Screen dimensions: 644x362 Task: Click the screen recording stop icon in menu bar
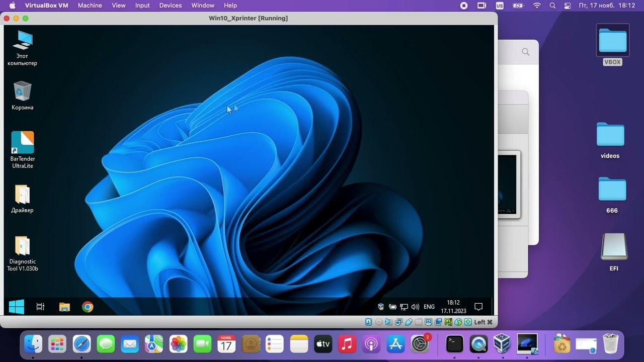coord(464,6)
